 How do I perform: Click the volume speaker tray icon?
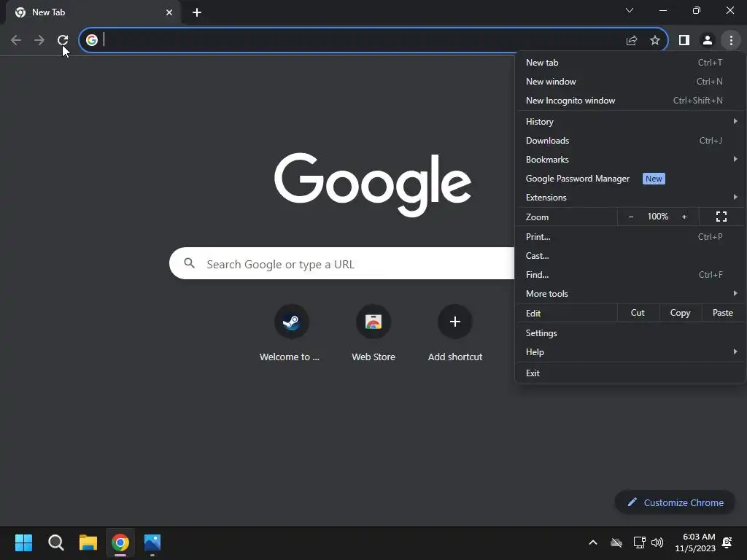click(657, 542)
